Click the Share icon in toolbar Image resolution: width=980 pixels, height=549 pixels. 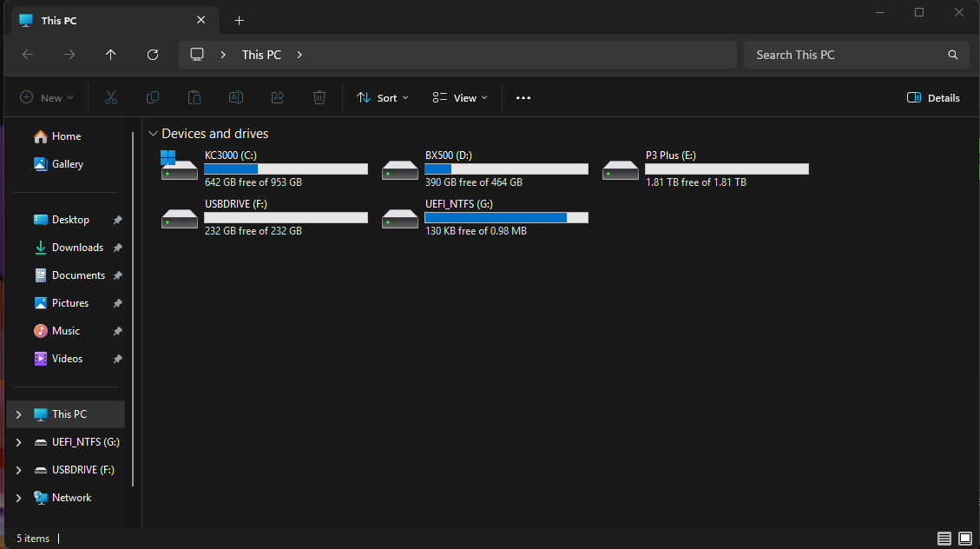point(278,97)
